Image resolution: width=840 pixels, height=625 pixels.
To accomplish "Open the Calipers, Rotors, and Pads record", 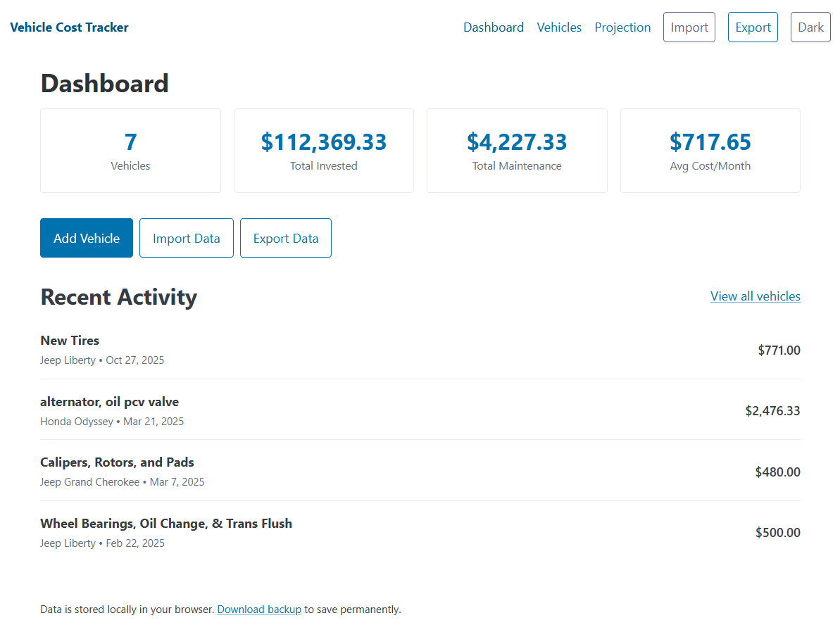I will point(117,462).
